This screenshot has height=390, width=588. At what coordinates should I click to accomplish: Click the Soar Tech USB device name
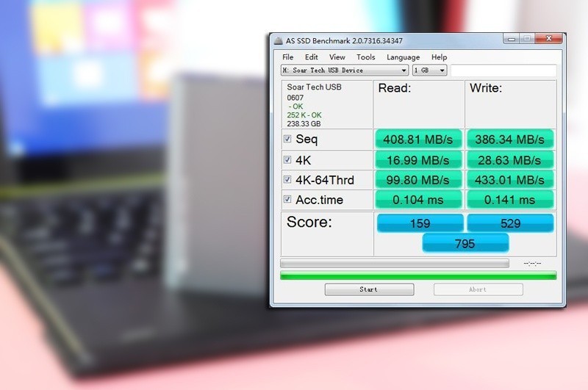[x=315, y=87]
